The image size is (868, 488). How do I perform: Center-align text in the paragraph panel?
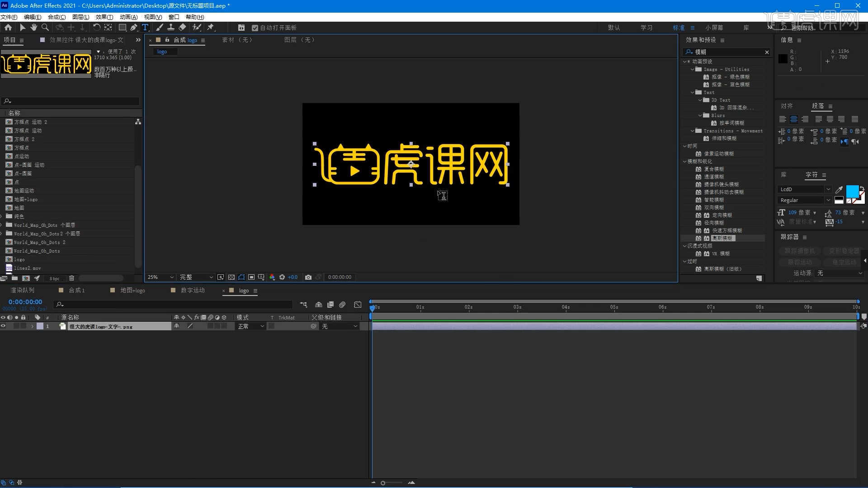[x=794, y=119]
